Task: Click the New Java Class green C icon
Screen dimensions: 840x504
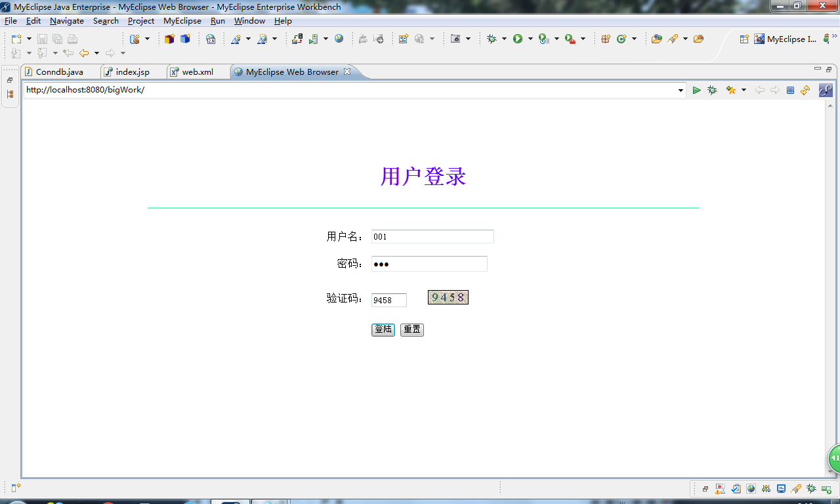Action: (x=621, y=39)
